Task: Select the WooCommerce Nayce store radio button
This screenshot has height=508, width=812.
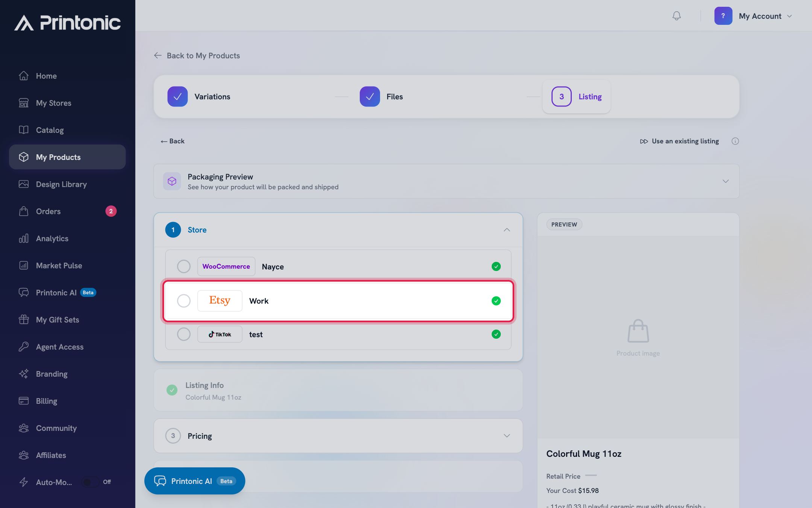Action: click(x=183, y=266)
